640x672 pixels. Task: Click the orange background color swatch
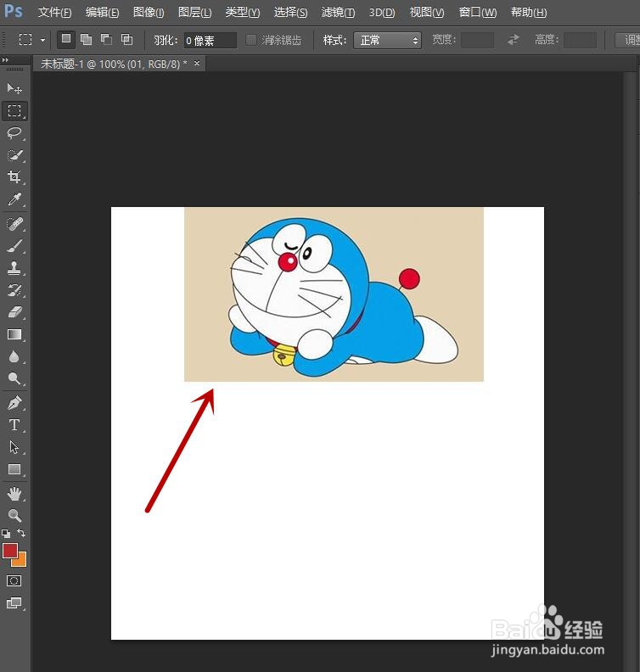tap(20, 561)
